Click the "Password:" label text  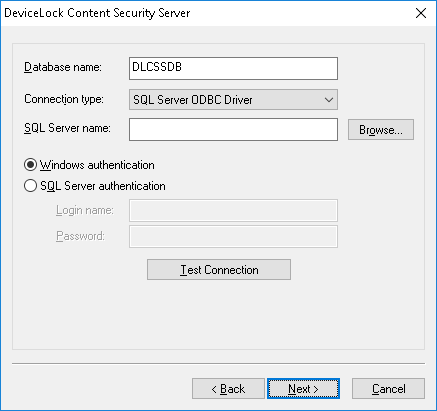[x=80, y=236]
